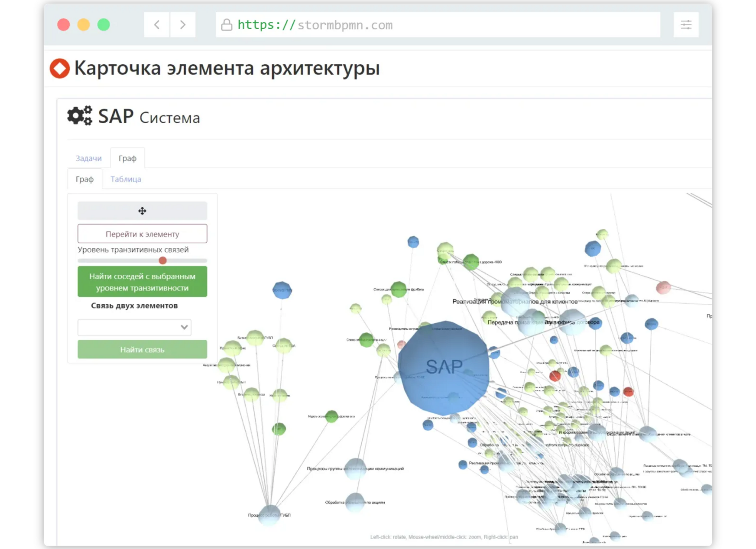Expand the Связь двух элементов dropdown
This screenshot has width=756, height=549.
coord(135,327)
